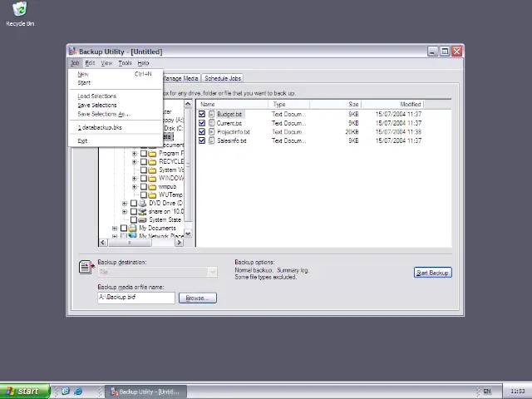532x399 pixels.
Task: Sort files by Modified column header
Action: point(392,104)
